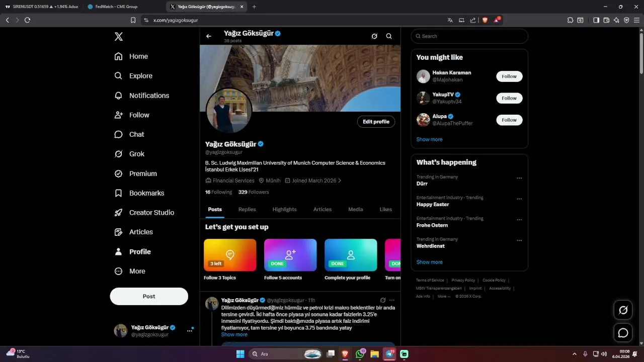Click the back arrow in profile header
Viewport: 644px width, 362px height.
209,36
